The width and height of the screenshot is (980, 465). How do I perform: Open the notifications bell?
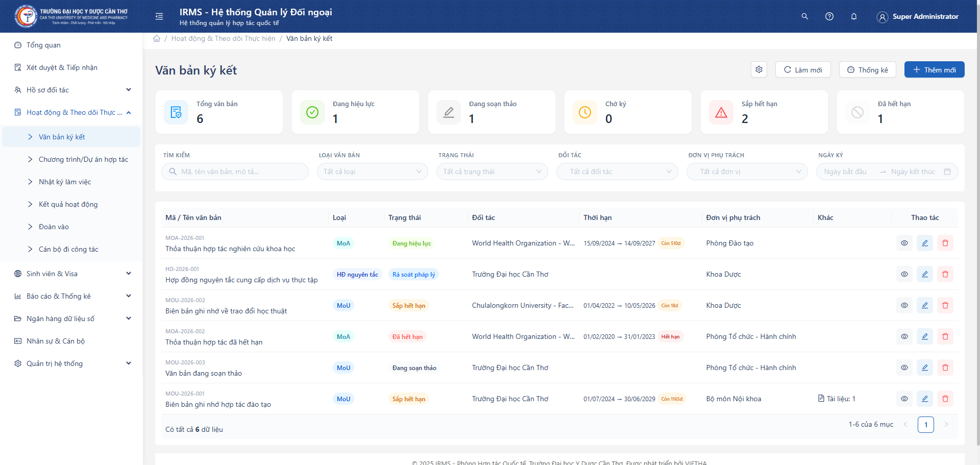click(x=854, y=16)
